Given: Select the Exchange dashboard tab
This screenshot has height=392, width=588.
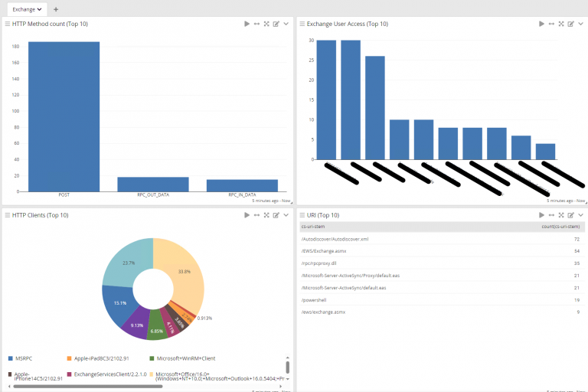Looking at the screenshot, I should click(28, 8).
